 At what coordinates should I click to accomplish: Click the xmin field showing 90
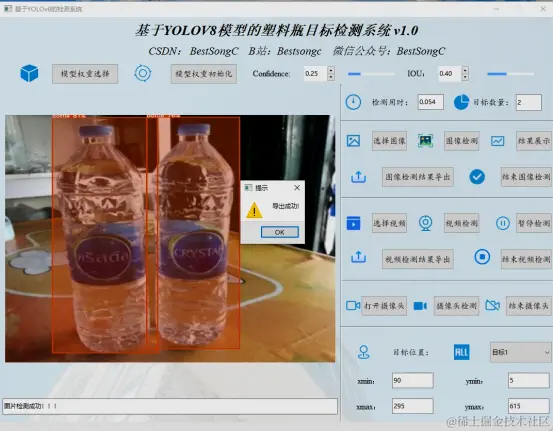tap(413, 380)
